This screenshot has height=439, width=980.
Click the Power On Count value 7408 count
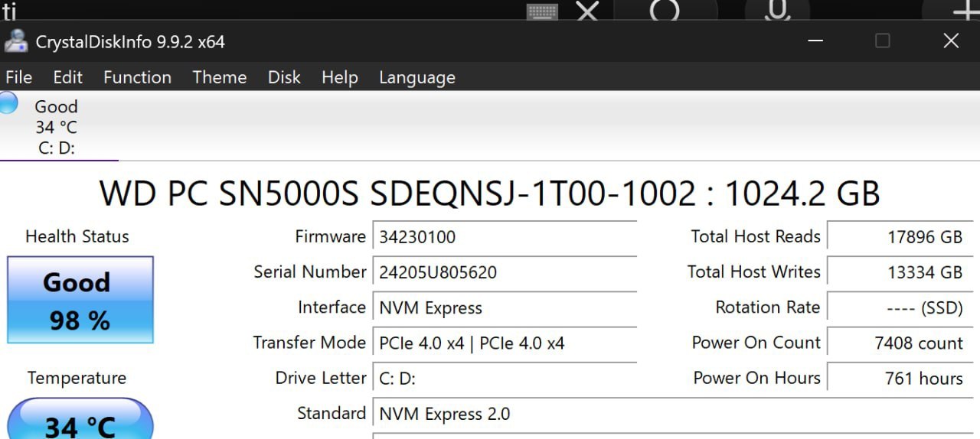click(x=900, y=343)
